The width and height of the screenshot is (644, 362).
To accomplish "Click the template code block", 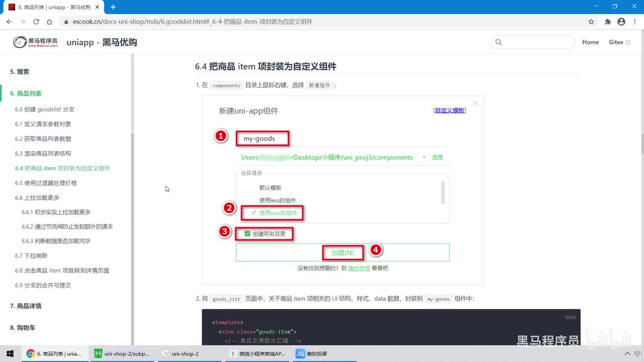I will 391,327.
